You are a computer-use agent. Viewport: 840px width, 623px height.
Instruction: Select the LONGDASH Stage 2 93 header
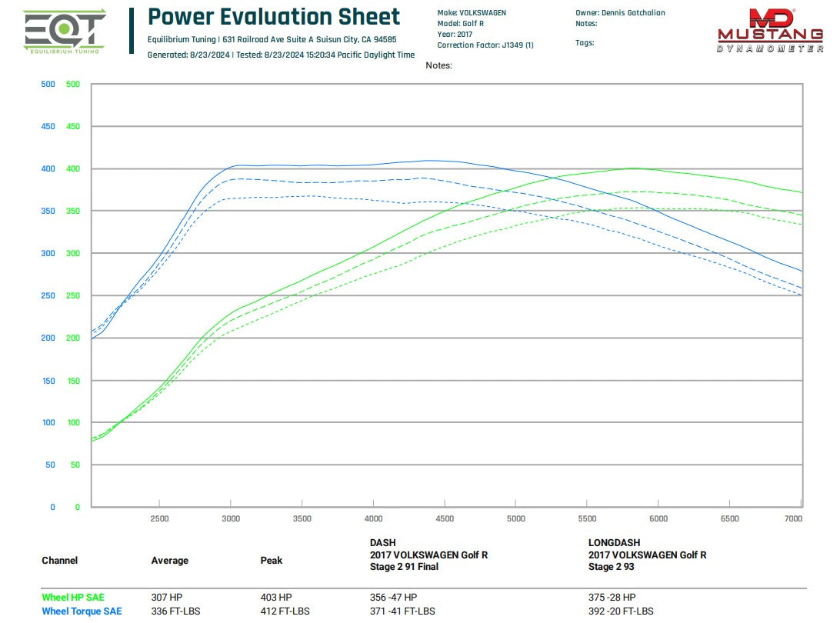pos(647,555)
